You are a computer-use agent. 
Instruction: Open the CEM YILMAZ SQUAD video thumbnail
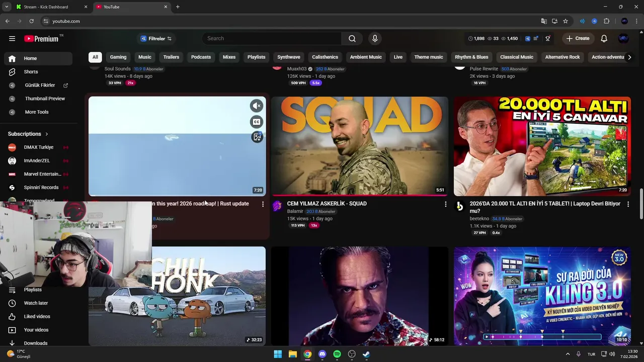(x=360, y=146)
